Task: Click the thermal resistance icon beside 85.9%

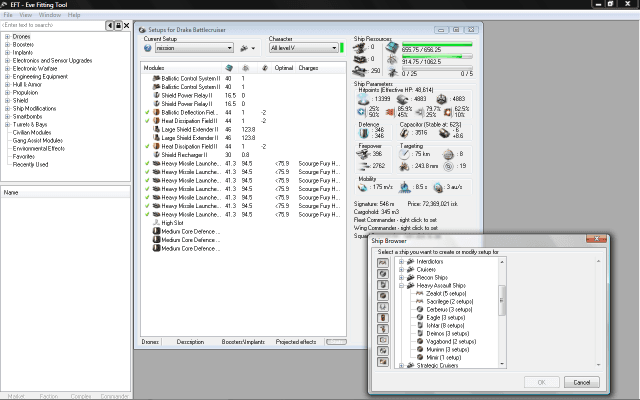Action: tap(390, 111)
